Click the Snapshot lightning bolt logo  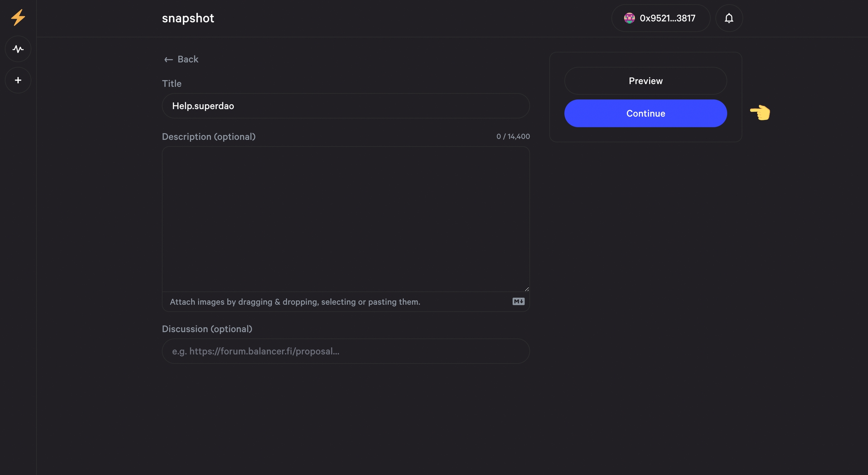18,17
